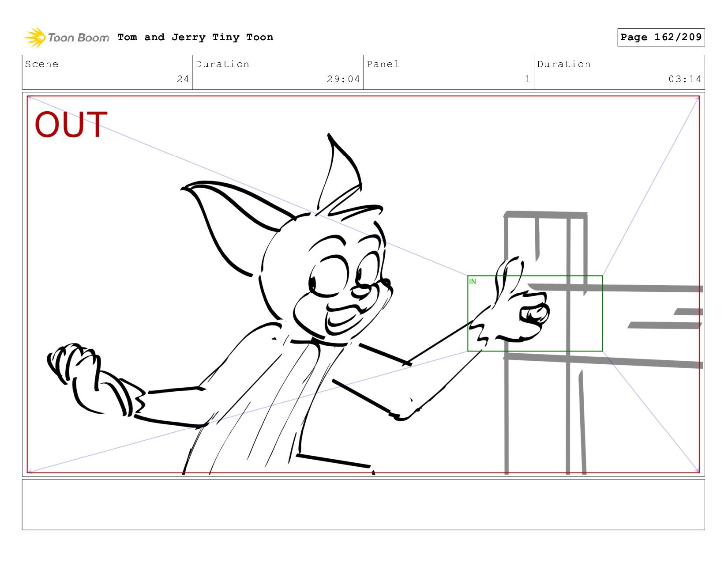Viewport: 728px width, 563px height.
Task: Select the title 'Tom and Jerry Tiny Toon'
Action: (195, 37)
